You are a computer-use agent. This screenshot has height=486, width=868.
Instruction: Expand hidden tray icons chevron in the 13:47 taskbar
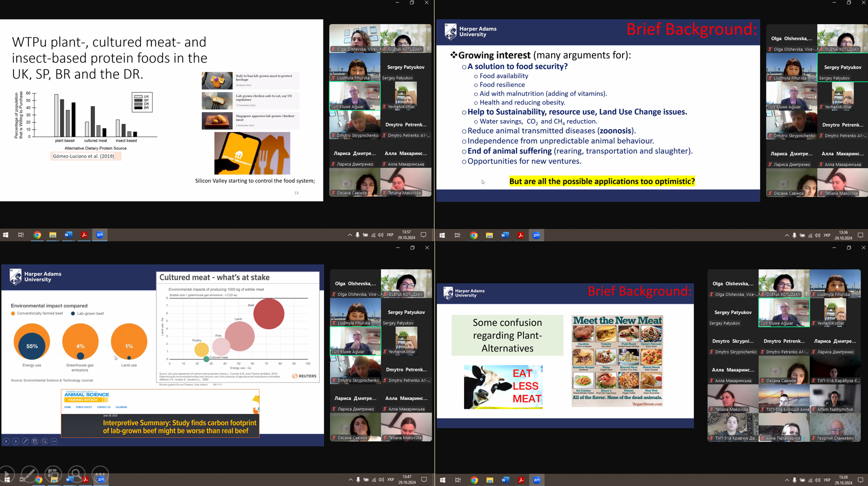coord(350,479)
